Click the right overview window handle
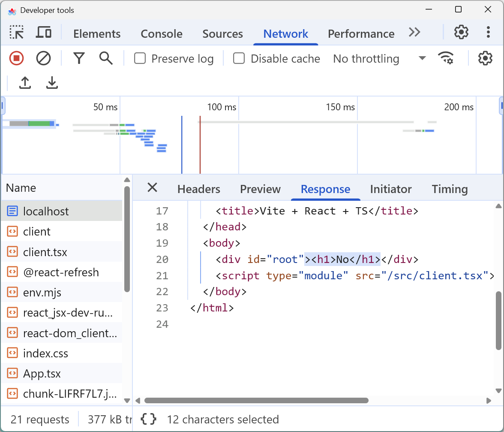This screenshot has height=432, width=504. pos(501,106)
